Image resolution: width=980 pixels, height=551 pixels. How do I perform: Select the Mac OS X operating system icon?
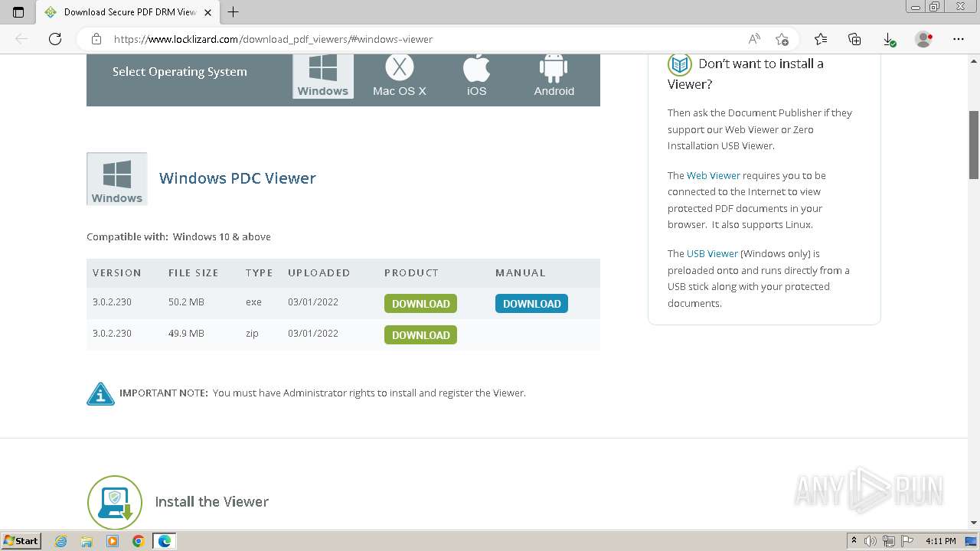399,76
